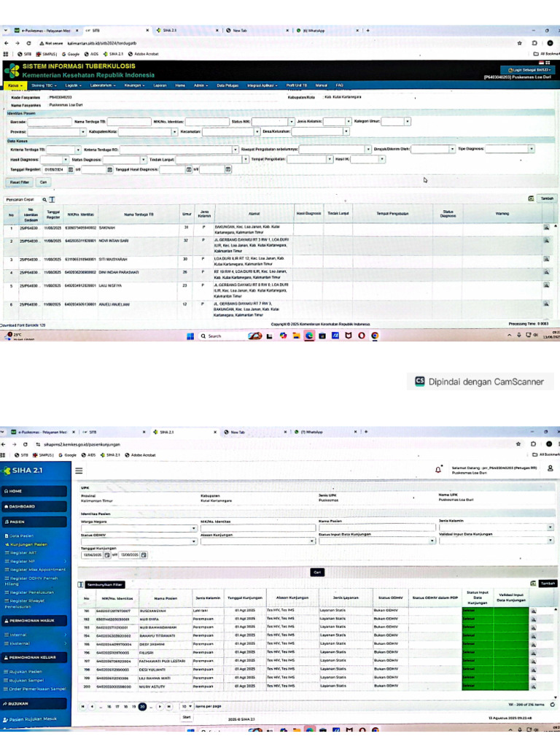
Task: Open Skrining TBC menu
Action: coord(44,86)
